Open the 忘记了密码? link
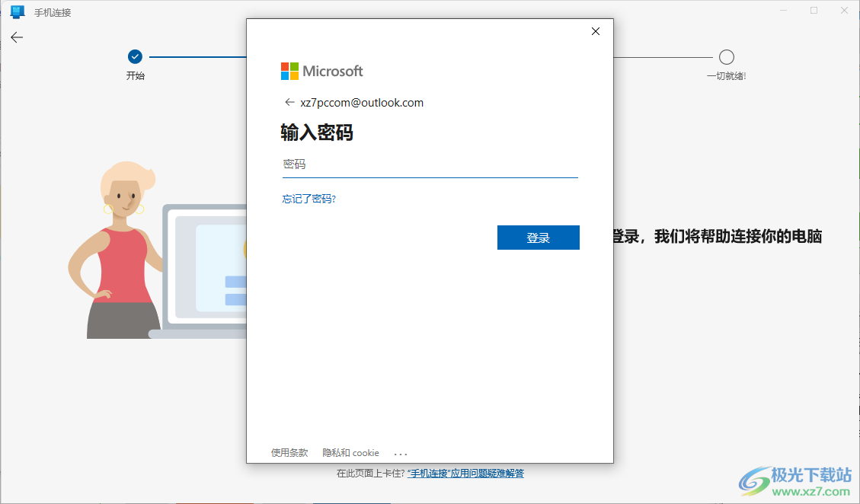The image size is (860, 504). (309, 199)
